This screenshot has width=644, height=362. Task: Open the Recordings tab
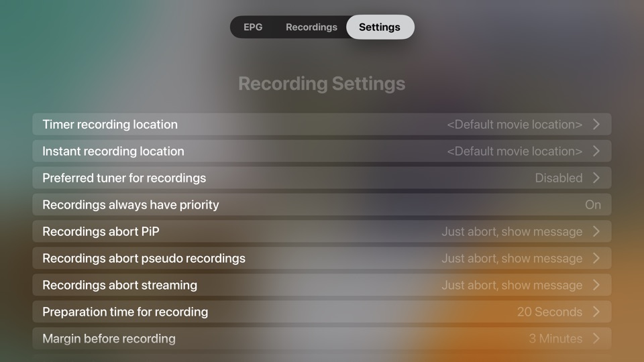311,27
